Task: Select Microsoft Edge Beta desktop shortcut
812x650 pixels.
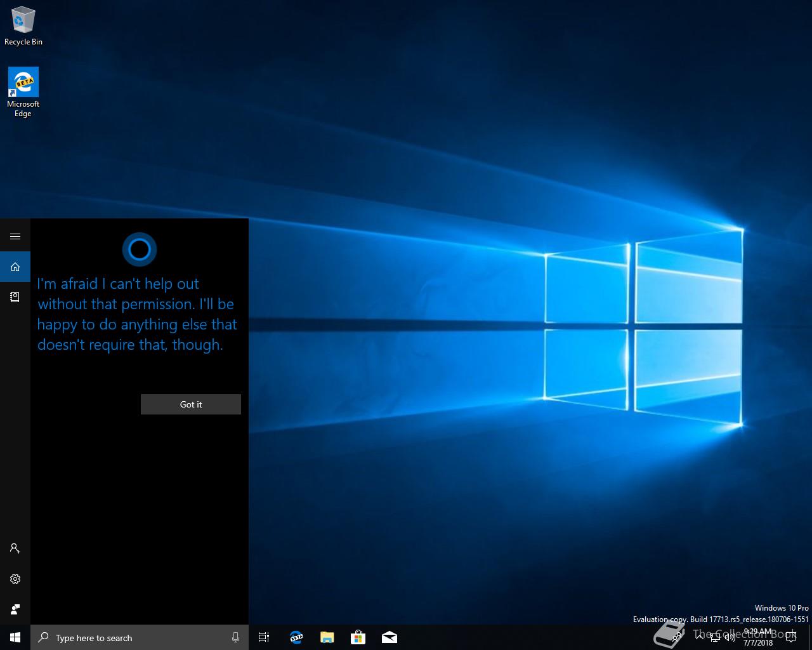Action: click(23, 92)
